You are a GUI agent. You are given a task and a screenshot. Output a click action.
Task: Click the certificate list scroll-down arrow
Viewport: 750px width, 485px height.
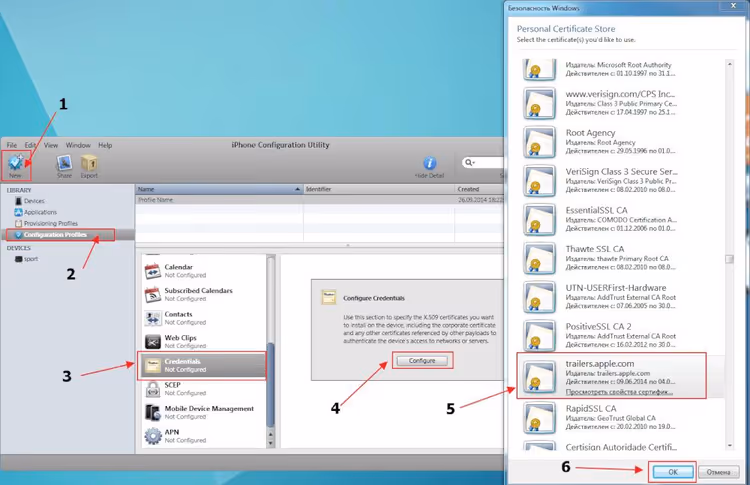coord(729,446)
